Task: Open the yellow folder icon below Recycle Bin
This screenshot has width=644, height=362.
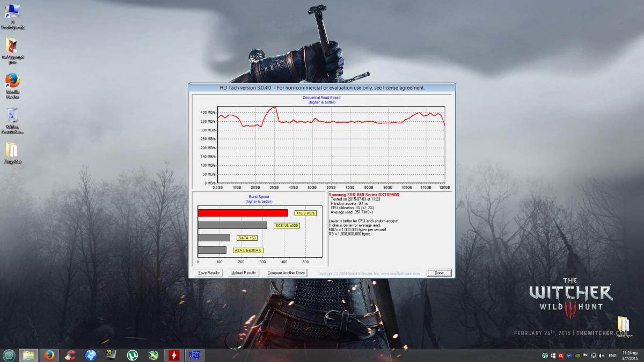Action: (12, 153)
